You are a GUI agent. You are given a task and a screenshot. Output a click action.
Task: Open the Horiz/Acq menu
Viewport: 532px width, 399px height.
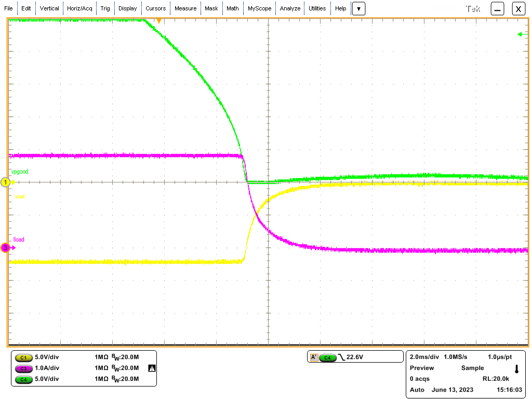pyautogui.click(x=79, y=8)
